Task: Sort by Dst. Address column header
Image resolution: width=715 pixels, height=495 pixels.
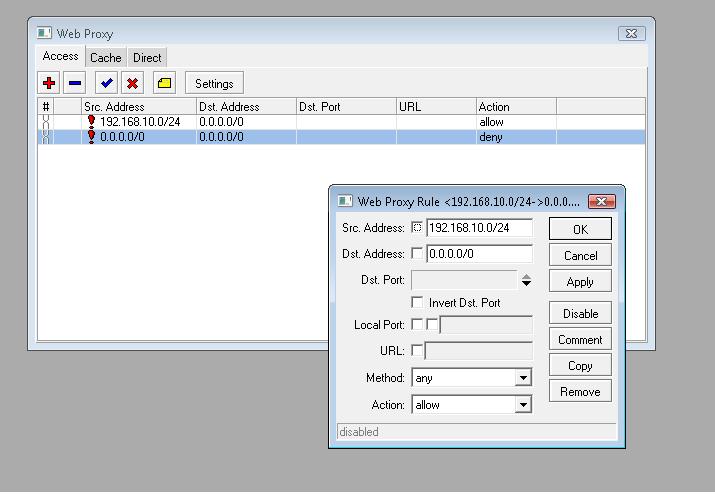Action: pyautogui.click(x=247, y=106)
